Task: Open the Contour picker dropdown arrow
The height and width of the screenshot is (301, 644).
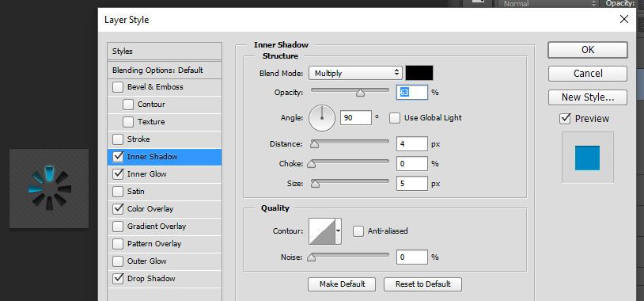Action: coord(338,231)
